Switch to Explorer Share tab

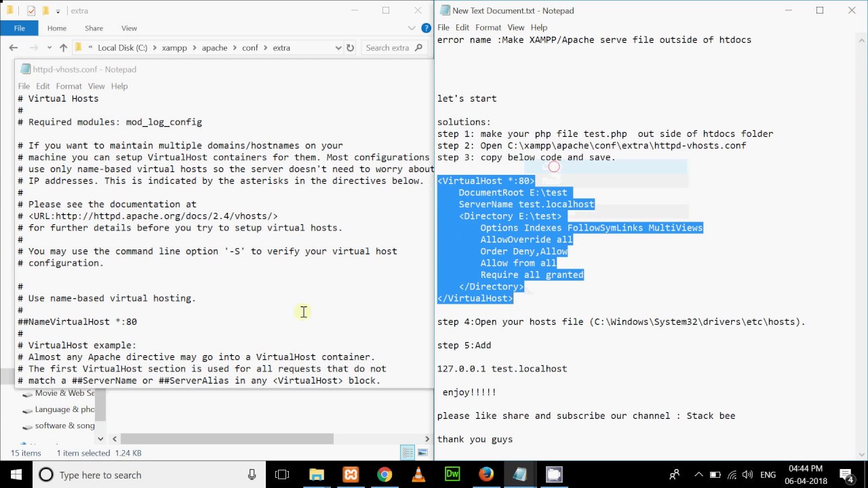click(x=94, y=28)
